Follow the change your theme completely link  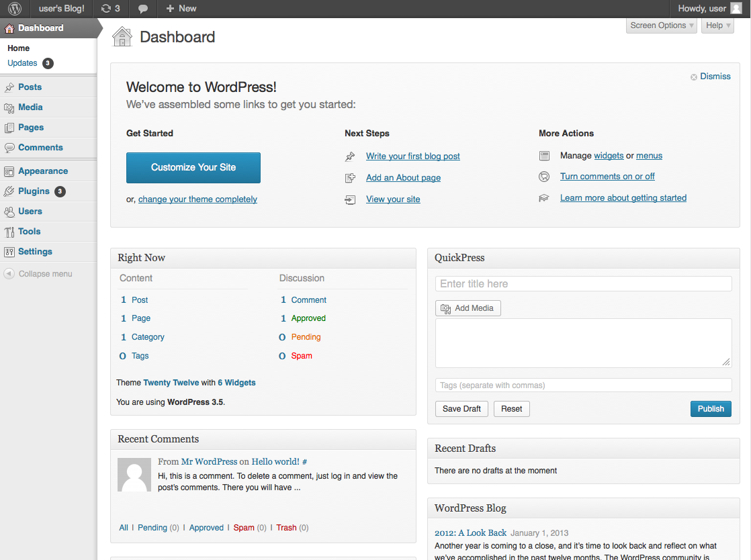click(197, 199)
